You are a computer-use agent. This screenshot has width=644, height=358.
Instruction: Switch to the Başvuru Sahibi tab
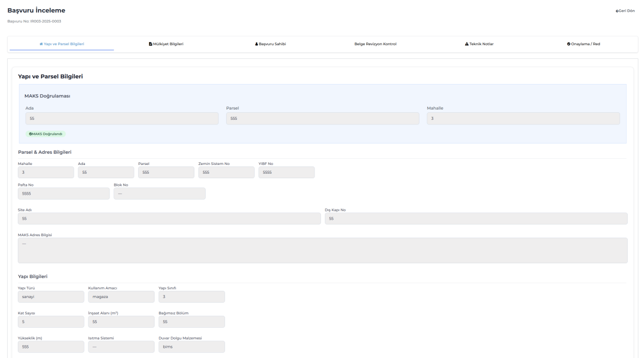270,44
